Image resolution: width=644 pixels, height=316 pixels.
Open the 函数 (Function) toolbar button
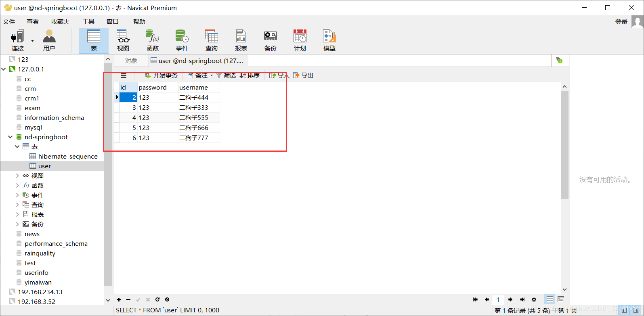point(153,41)
